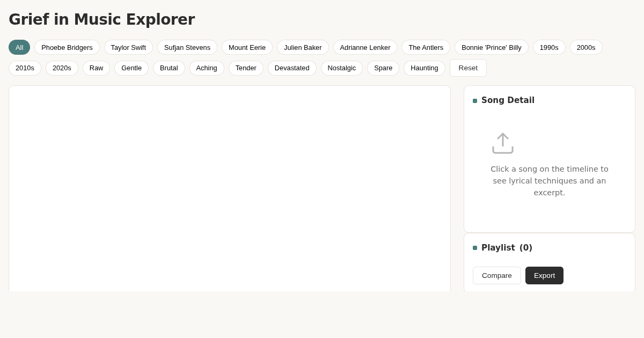The width and height of the screenshot is (644, 338).
Task: Pick the Nostalgic mood chip
Action: (x=342, y=68)
